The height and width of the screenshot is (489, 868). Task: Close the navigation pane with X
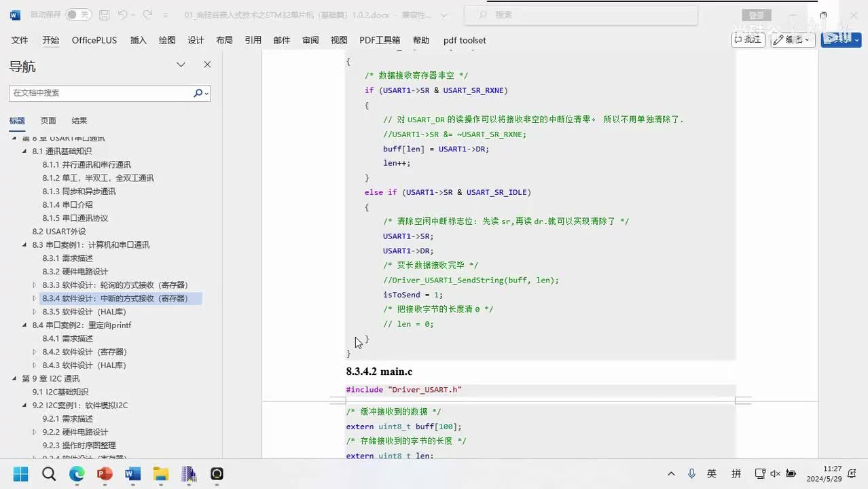[x=207, y=65]
